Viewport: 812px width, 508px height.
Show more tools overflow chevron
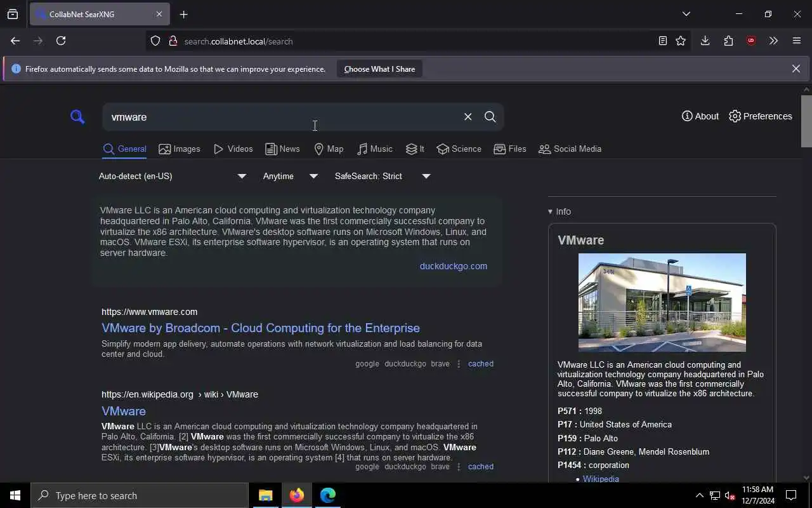coord(773,41)
